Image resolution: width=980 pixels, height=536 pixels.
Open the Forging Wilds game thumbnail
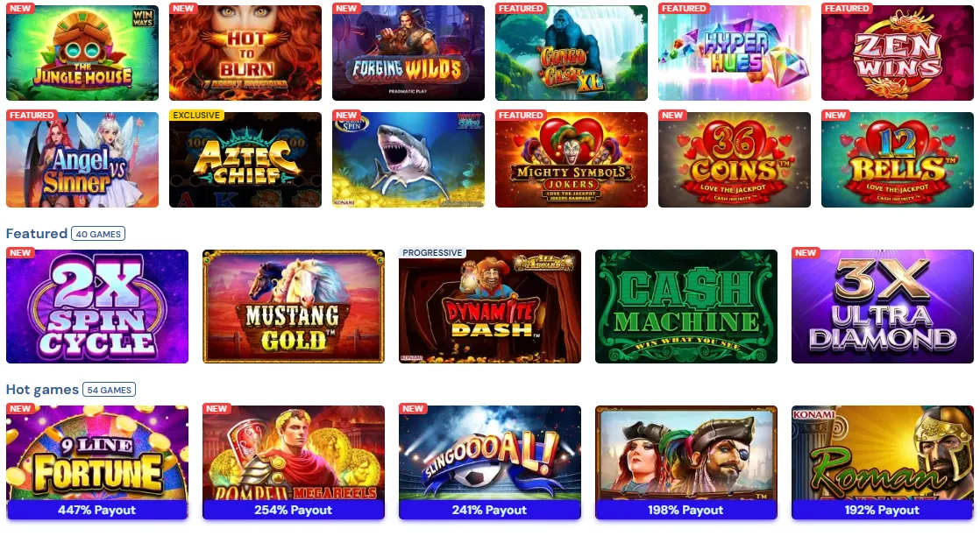408,53
